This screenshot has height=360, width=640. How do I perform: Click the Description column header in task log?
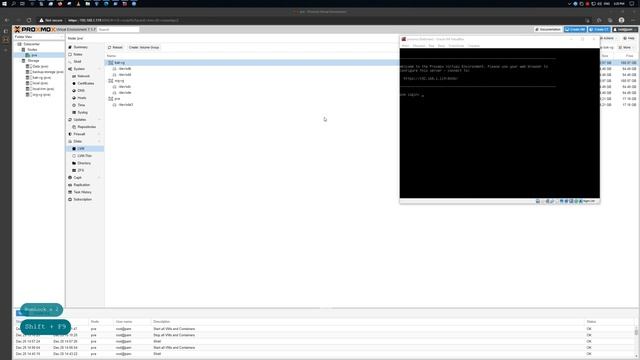(162, 322)
